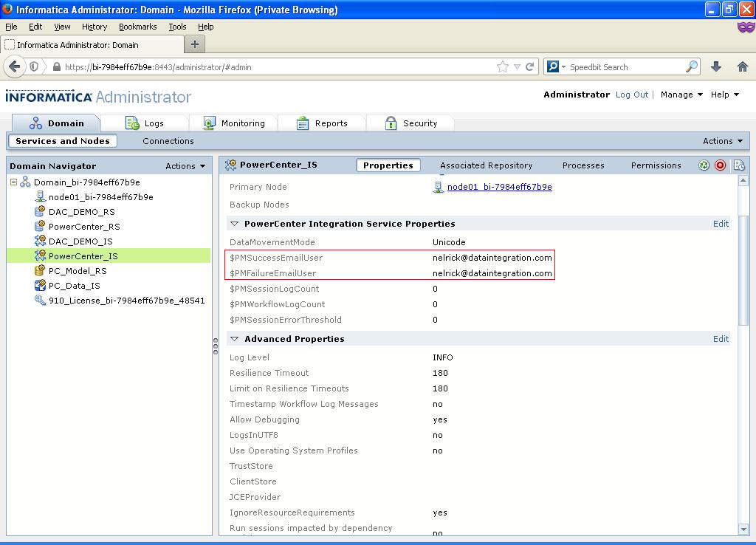The height and width of the screenshot is (545, 756).
Task: Open the Bookmarks menu
Action: tap(138, 27)
